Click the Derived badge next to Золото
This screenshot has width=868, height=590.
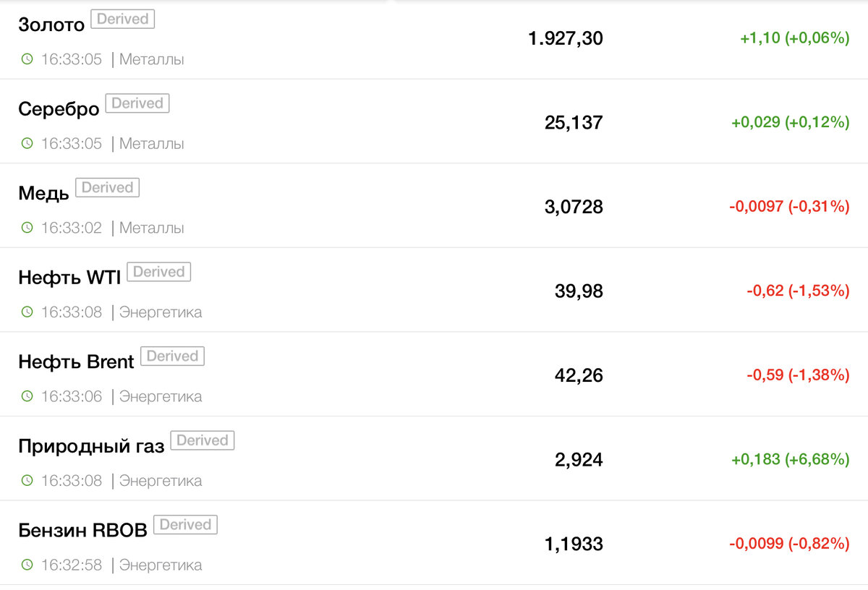click(x=123, y=20)
